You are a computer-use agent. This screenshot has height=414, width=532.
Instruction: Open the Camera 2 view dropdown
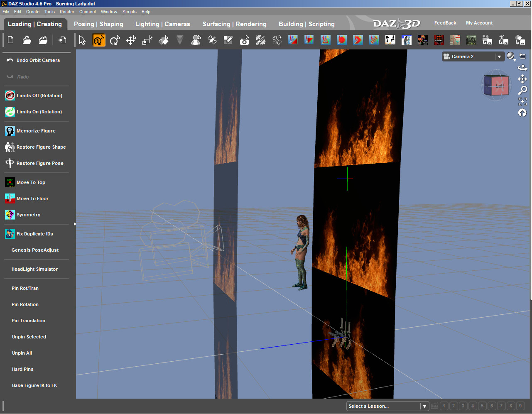[473, 56]
